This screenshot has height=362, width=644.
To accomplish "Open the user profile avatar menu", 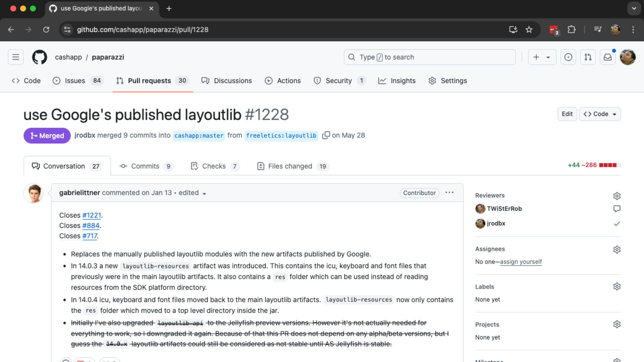I will tap(628, 57).
